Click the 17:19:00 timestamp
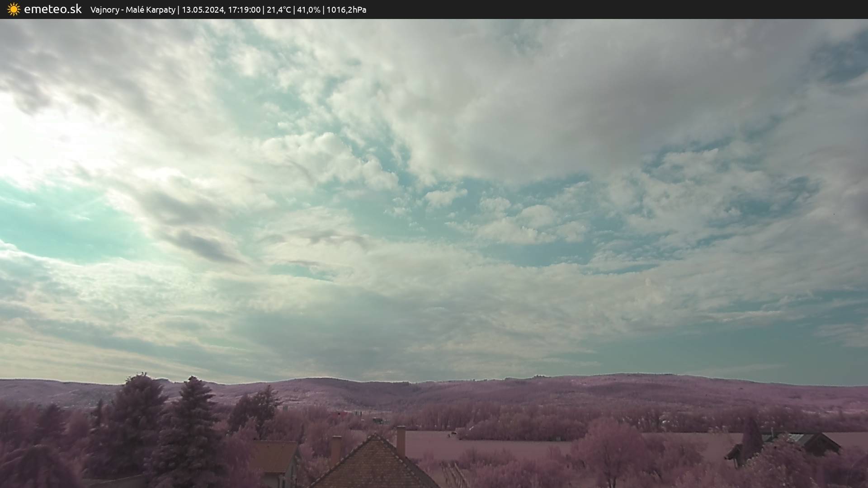 pos(244,9)
